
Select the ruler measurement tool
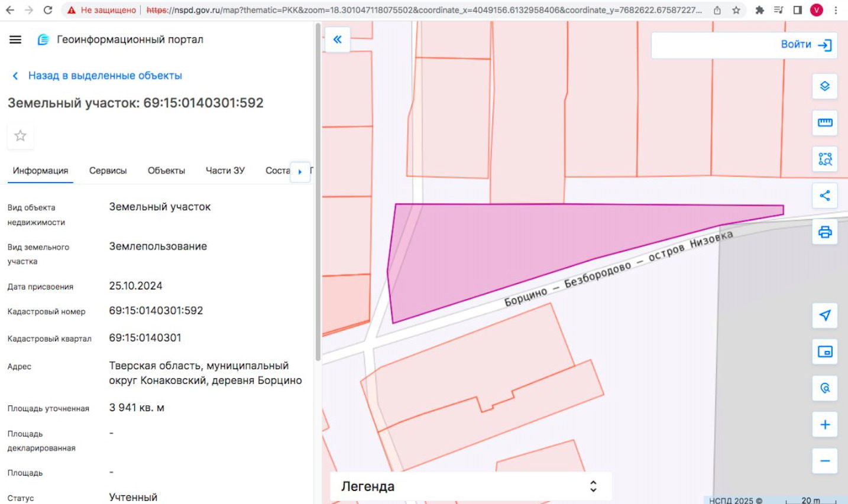[x=825, y=122]
